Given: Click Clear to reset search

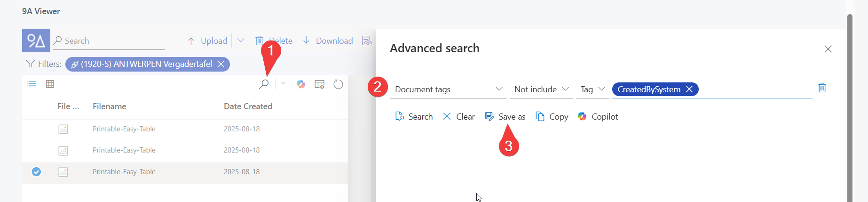Looking at the screenshot, I should [x=459, y=117].
